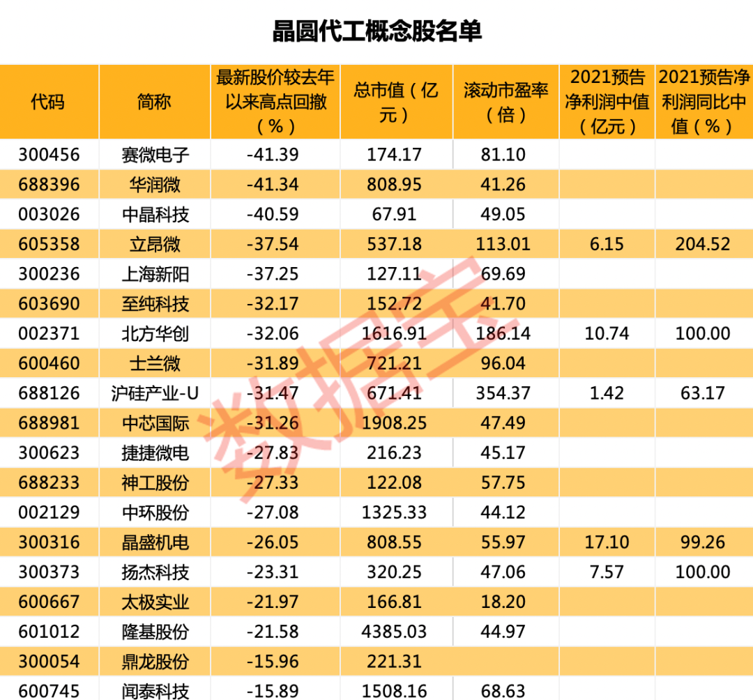Click the 滚动市盈率（倍） header cell
The image size is (753, 700).
tap(505, 102)
